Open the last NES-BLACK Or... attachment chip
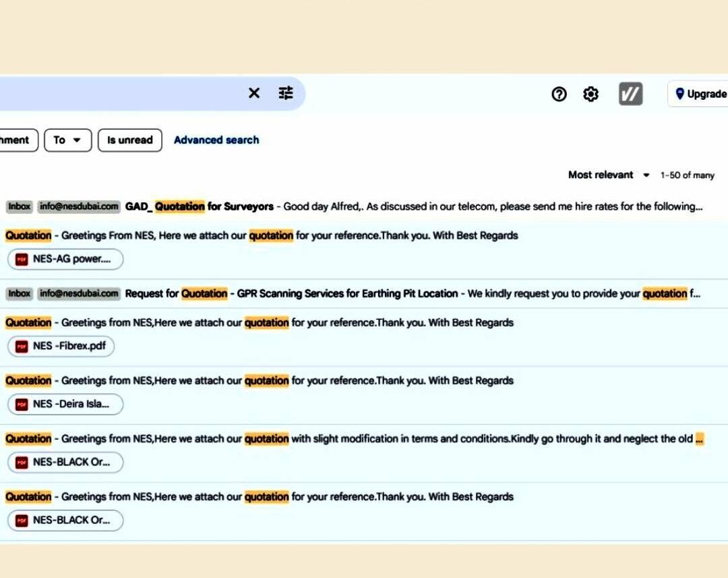 coord(65,521)
